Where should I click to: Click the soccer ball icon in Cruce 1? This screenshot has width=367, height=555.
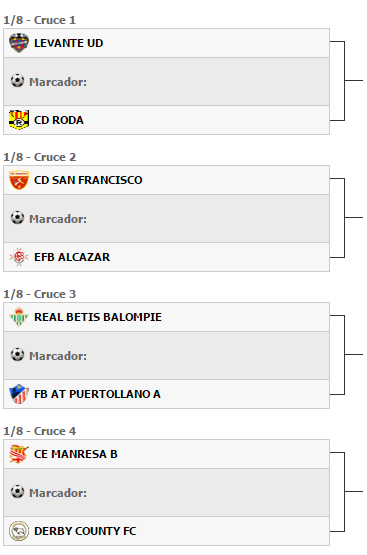tap(17, 81)
